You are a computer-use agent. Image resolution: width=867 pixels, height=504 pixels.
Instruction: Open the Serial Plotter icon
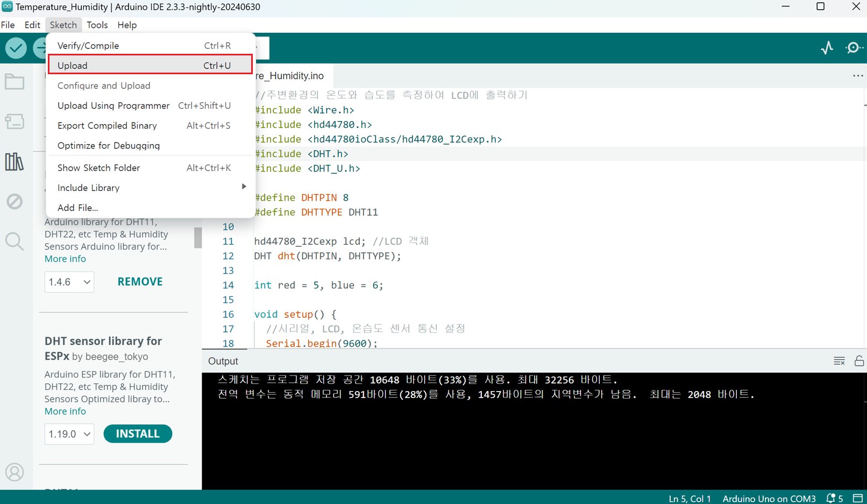pos(827,48)
